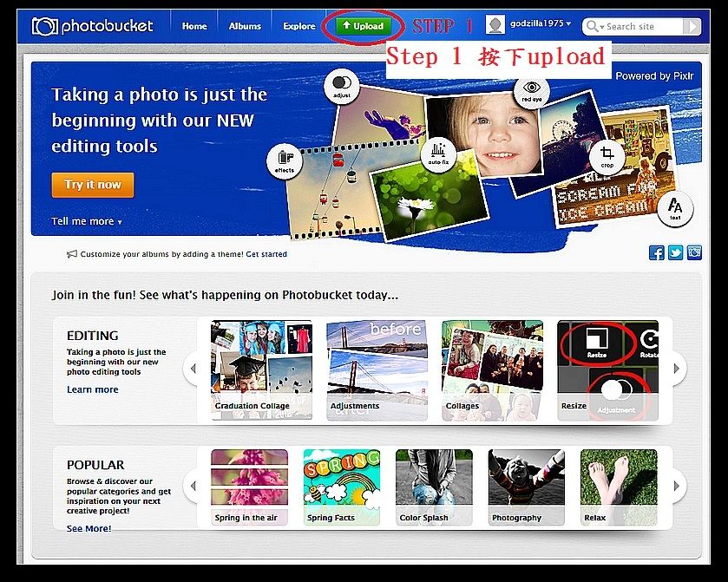
Task: Go to the Albums tab
Action: pos(245,26)
